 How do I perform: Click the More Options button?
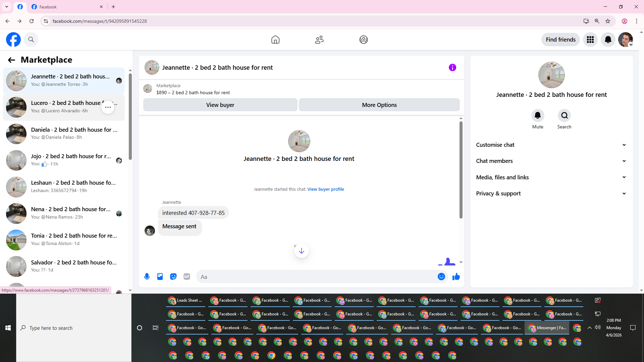point(379,105)
